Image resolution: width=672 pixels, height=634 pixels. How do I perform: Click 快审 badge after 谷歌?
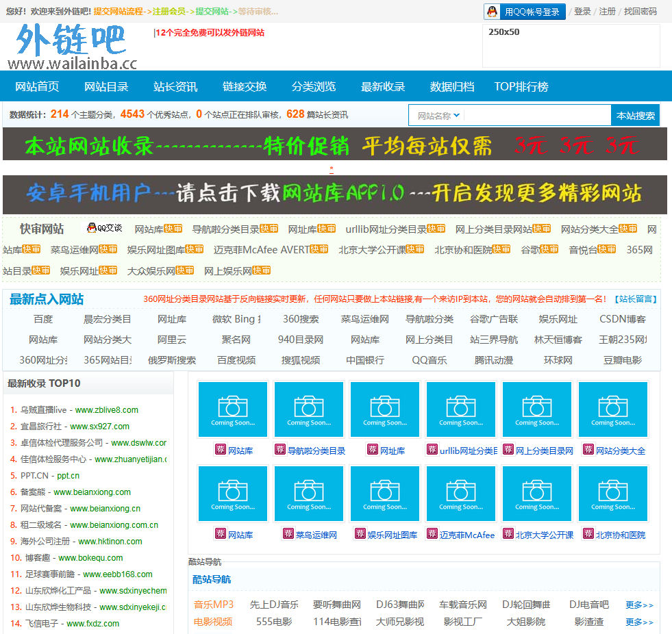[x=549, y=249]
